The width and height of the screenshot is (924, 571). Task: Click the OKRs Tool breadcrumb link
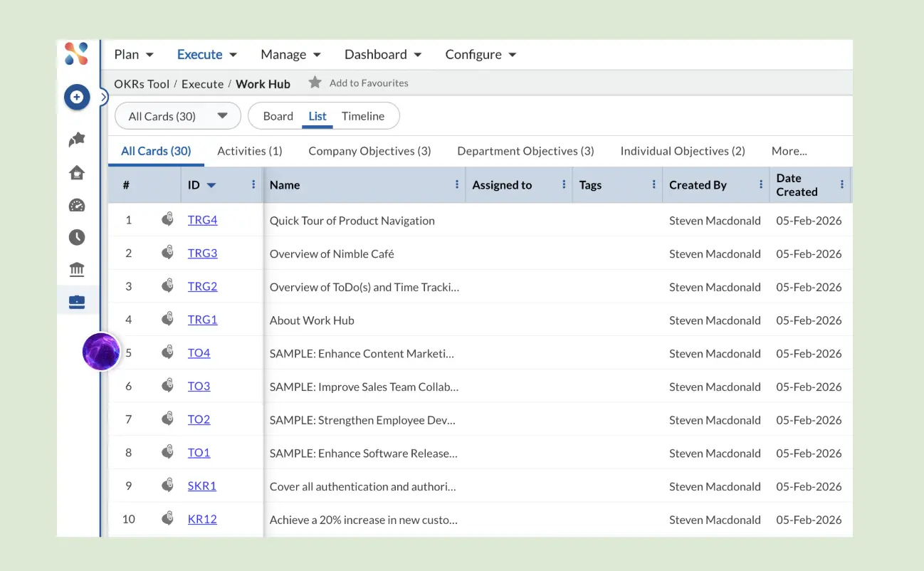(142, 84)
